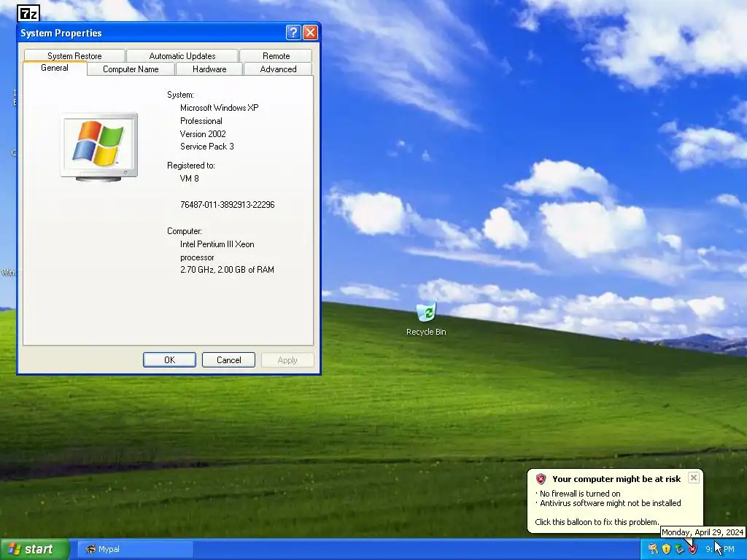Click the Safely Remove Hardware tray icon
The width and height of the screenshot is (747, 560).
[679, 549]
